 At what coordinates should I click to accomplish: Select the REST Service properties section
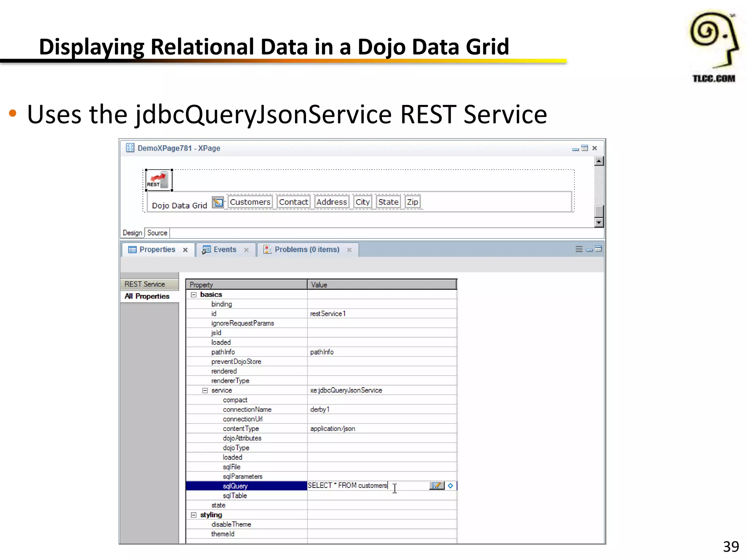(150, 284)
